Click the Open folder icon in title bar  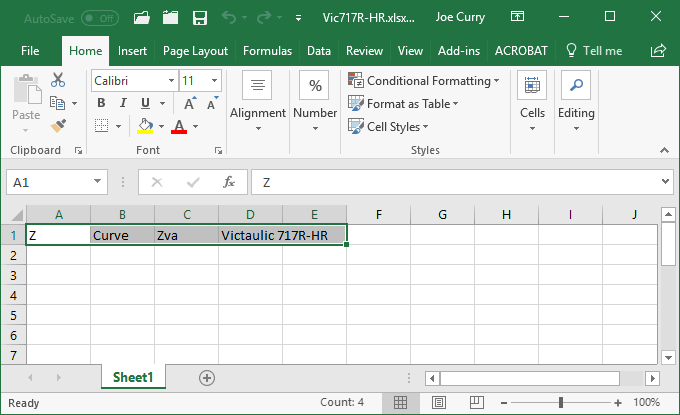point(142,18)
